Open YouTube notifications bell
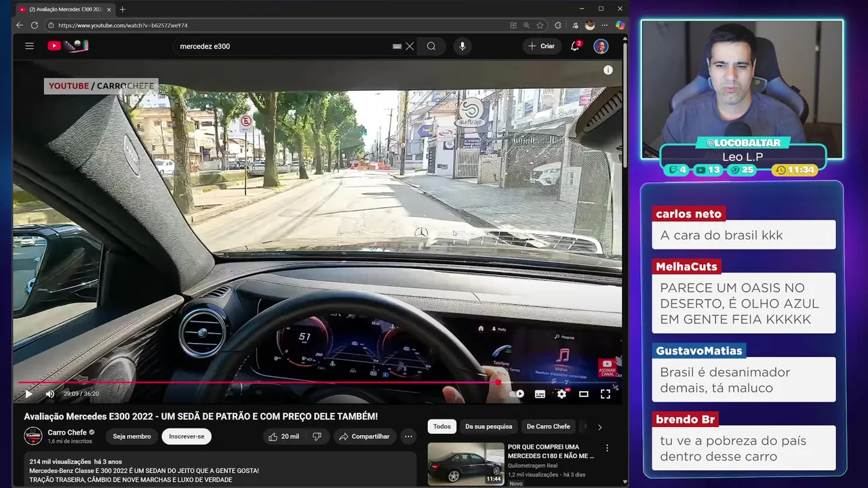The width and height of the screenshot is (868, 488). [575, 46]
